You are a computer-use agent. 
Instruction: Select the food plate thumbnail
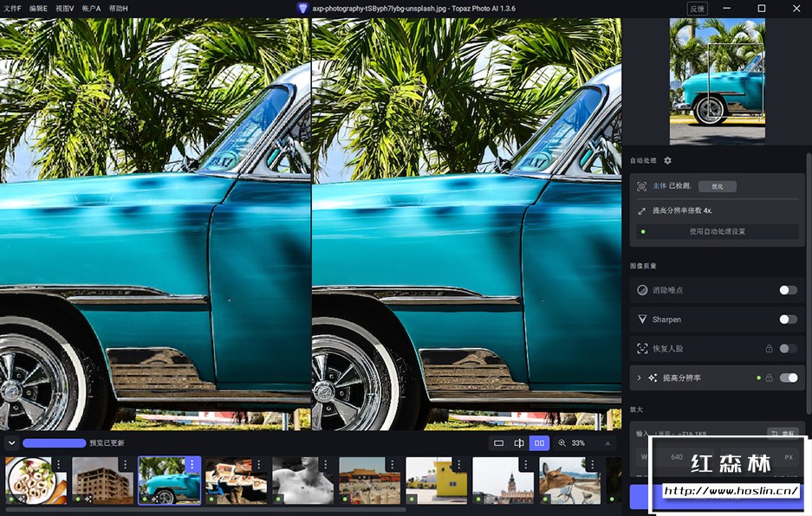pyautogui.click(x=36, y=481)
